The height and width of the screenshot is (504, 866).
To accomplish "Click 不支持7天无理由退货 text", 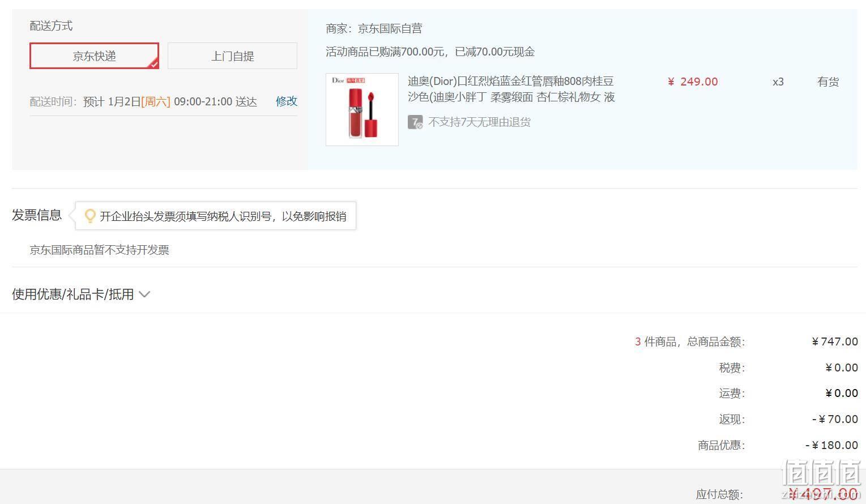I will pyautogui.click(x=479, y=122).
